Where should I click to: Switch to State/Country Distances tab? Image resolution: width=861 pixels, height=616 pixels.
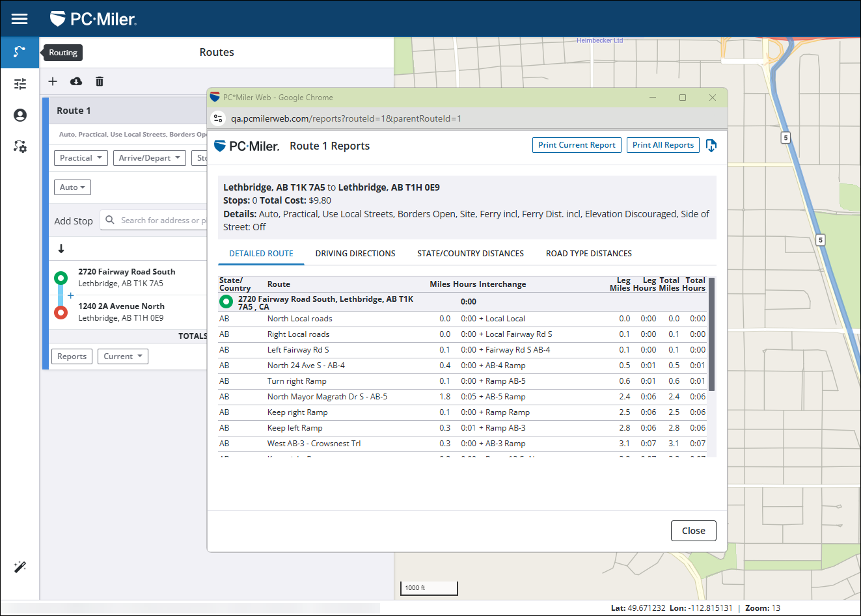click(x=470, y=254)
